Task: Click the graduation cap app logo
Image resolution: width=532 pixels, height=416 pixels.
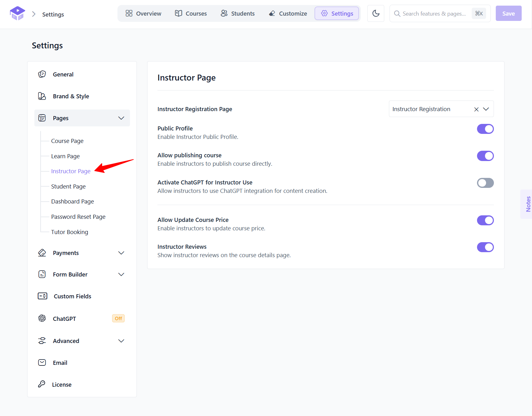Action: 17,13
